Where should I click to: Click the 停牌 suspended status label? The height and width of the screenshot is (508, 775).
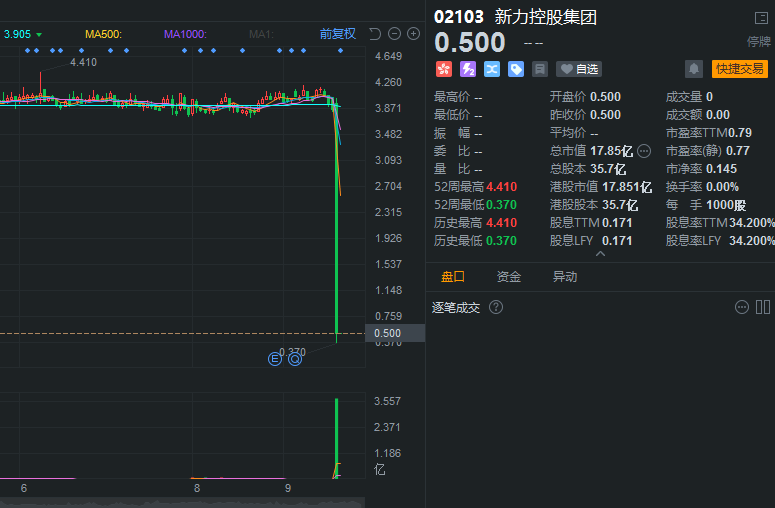(x=759, y=42)
